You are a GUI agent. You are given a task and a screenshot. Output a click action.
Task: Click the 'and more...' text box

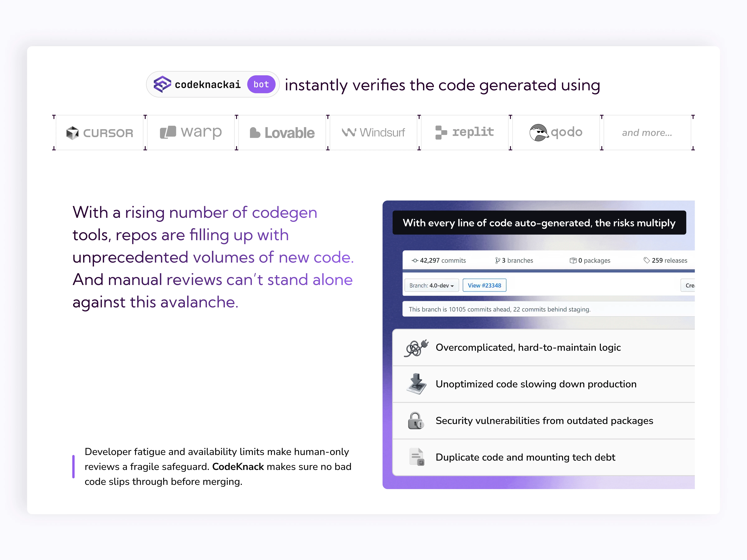(647, 133)
